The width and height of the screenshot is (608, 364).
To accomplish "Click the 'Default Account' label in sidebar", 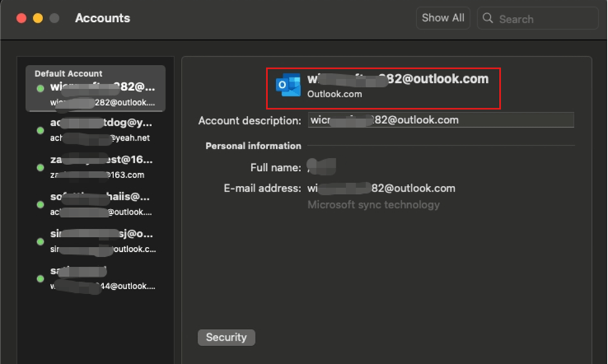I will [68, 74].
